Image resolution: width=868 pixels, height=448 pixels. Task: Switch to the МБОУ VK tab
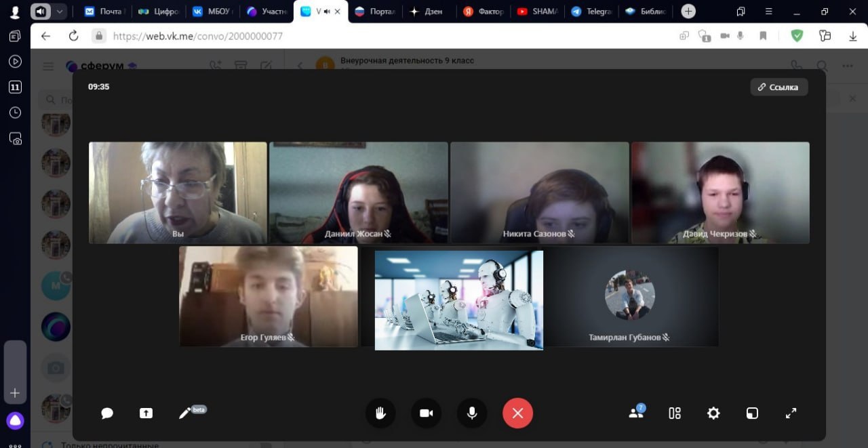(x=212, y=12)
